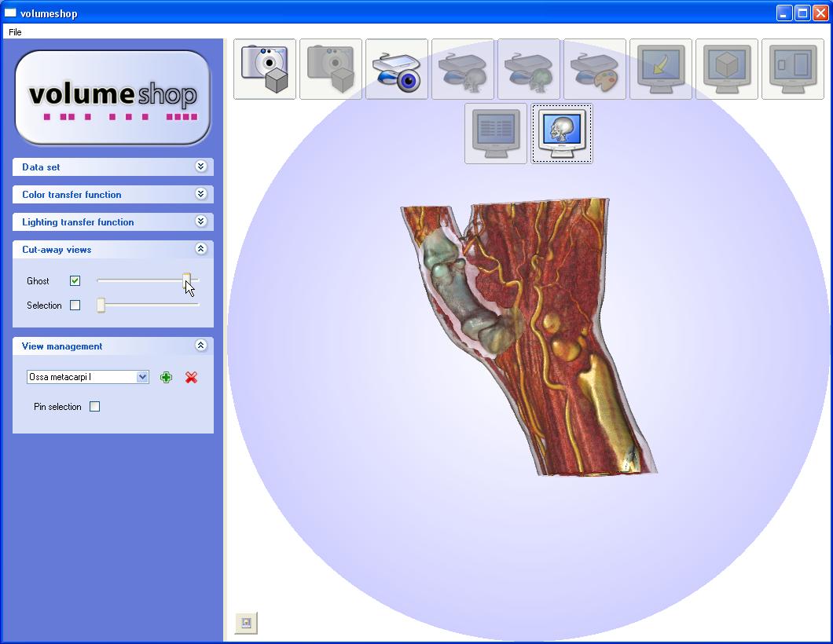The image size is (833, 644).
Task: Tick the Pin selection checkbox
Action: tap(94, 407)
